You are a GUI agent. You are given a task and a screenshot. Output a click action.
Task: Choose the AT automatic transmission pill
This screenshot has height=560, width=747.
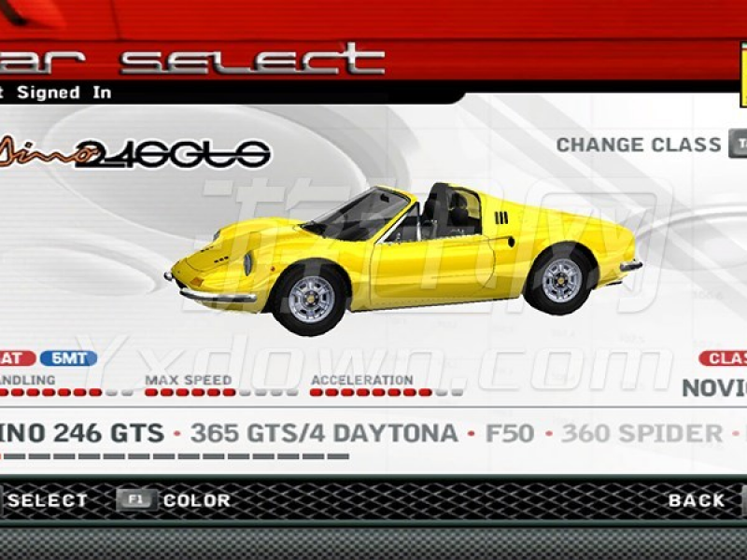(16, 358)
